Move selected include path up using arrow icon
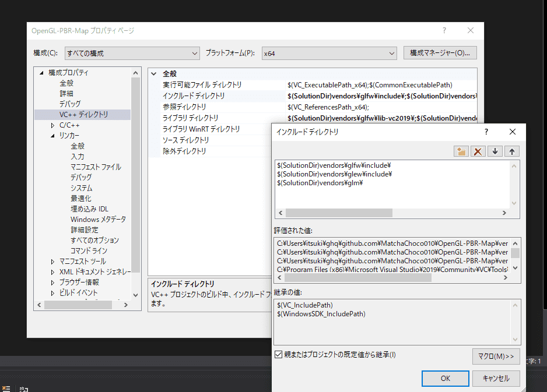The width and height of the screenshot is (547, 392). [513, 151]
